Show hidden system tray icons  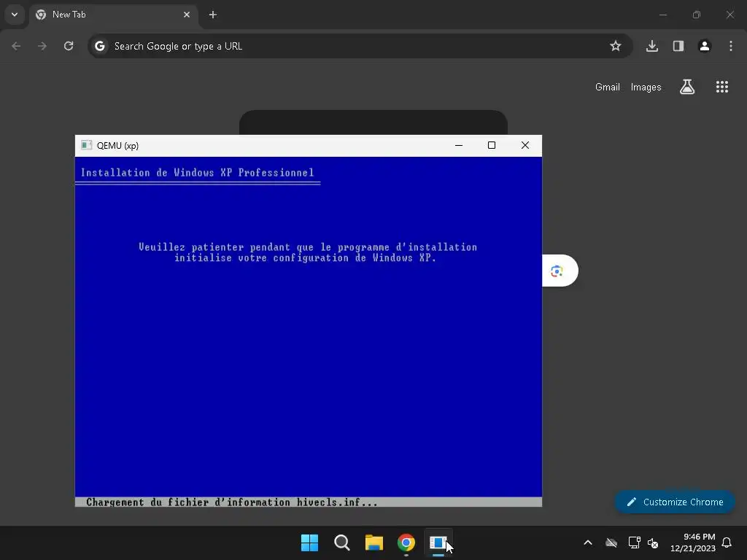(588, 542)
